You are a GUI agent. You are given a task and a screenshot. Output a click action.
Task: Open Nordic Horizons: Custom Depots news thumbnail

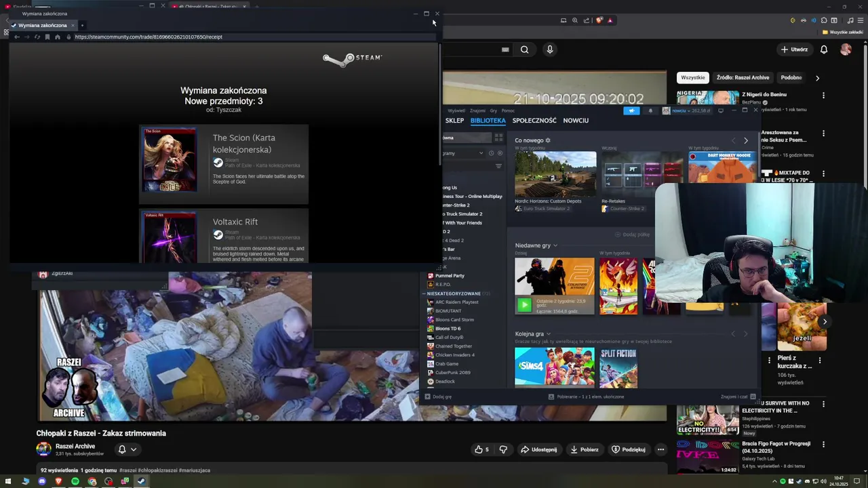coord(555,174)
